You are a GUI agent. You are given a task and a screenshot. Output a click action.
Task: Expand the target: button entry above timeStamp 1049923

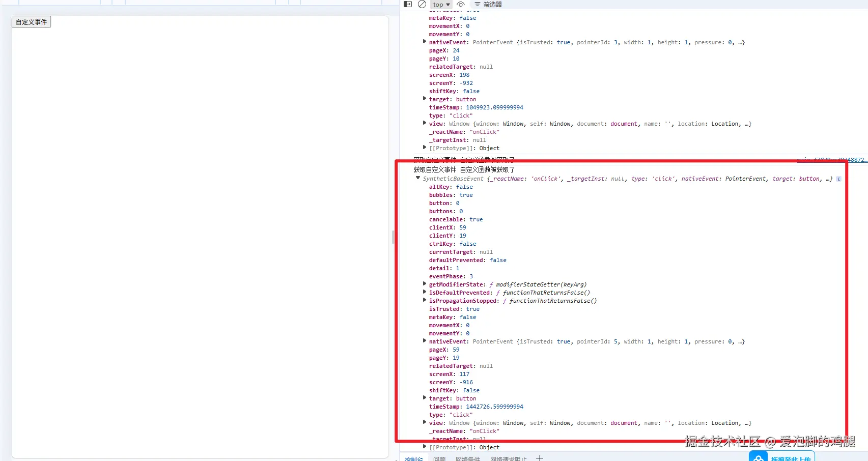click(425, 99)
